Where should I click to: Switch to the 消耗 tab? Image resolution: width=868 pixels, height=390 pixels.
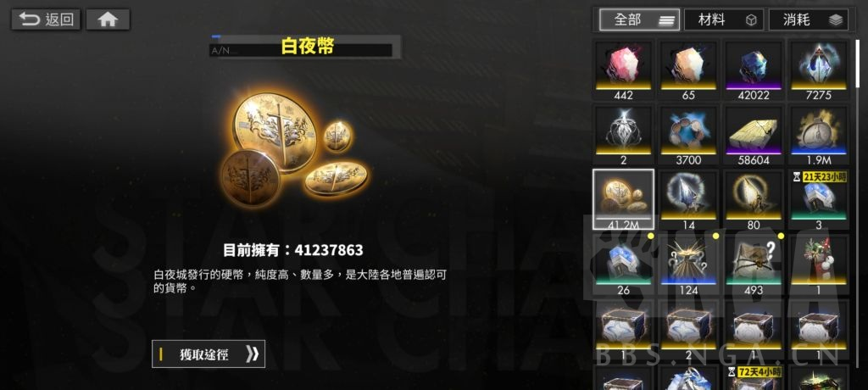pos(809,20)
